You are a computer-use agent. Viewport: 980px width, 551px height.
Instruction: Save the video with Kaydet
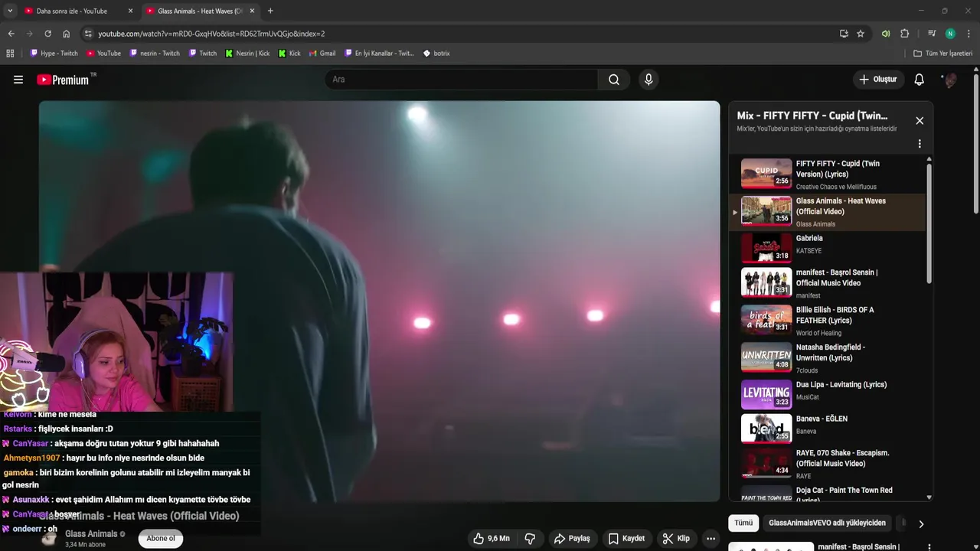click(x=626, y=539)
